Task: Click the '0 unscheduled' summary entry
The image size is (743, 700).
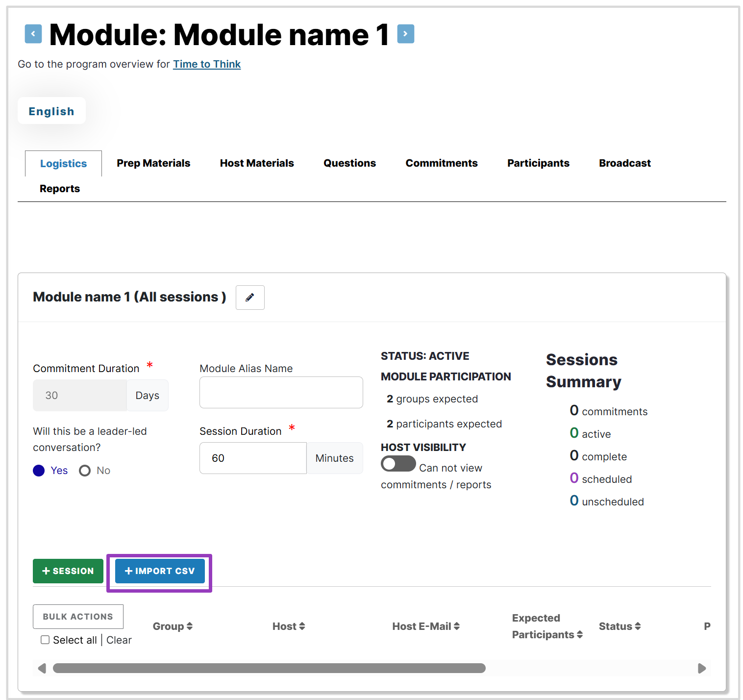Action: 607,501
